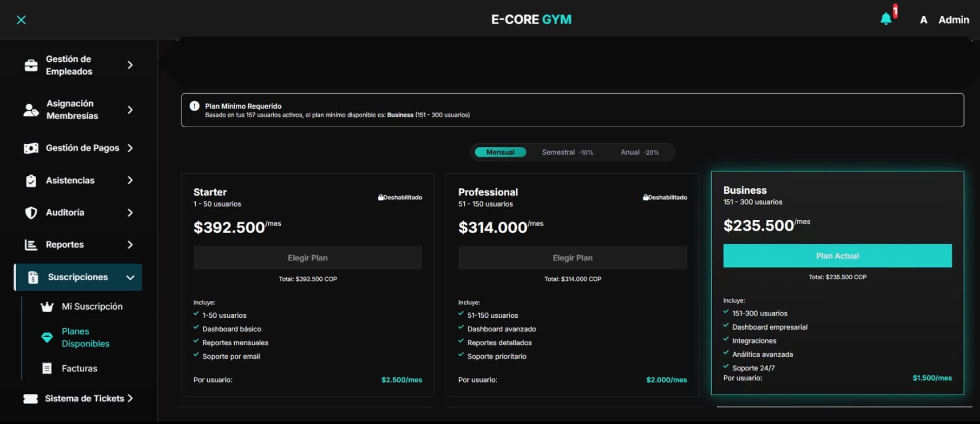Click the Admin user name
This screenshot has height=424, width=980.
click(954, 20)
